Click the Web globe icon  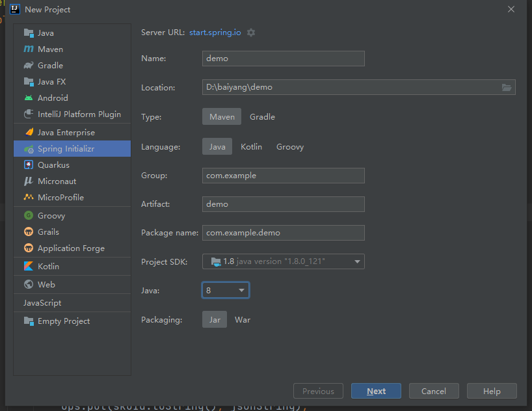[29, 284]
